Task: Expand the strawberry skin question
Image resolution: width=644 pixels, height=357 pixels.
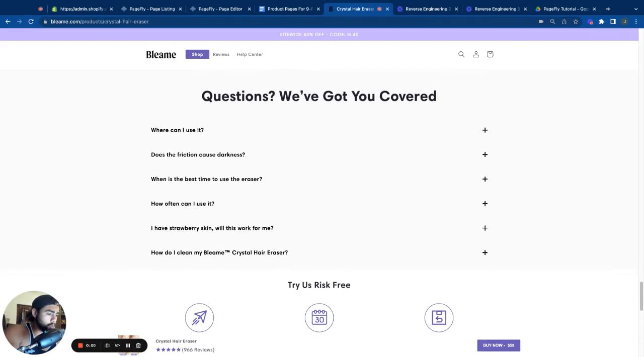Action: [319, 228]
